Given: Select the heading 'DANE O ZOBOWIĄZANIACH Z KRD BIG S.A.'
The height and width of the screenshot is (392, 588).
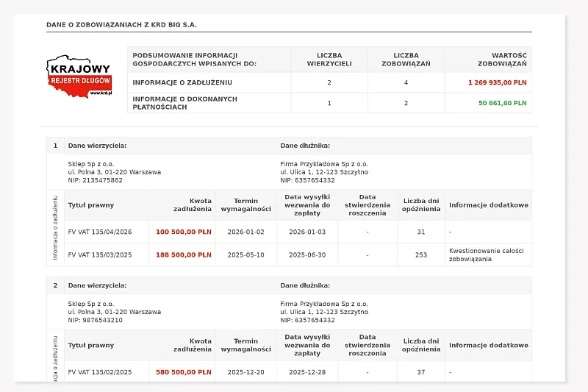Looking at the screenshot, I should (x=121, y=25).
